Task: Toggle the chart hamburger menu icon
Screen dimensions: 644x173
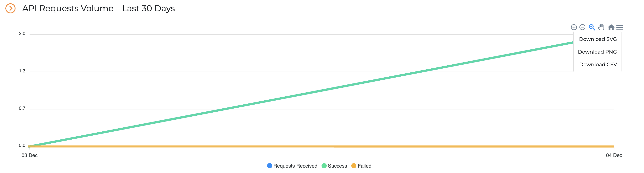Action: [620, 27]
